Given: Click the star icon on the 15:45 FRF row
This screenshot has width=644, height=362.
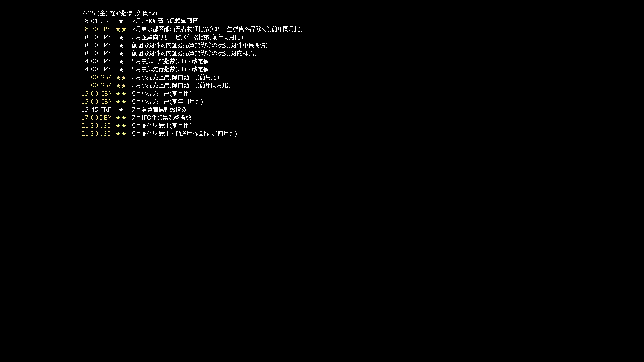Looking at the screenshot, I should [121, 110].
